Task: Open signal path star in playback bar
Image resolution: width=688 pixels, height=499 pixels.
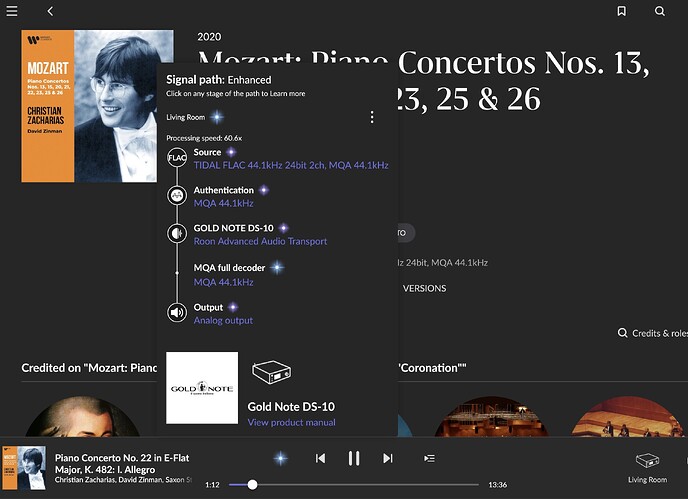Action: coord(280,459)
